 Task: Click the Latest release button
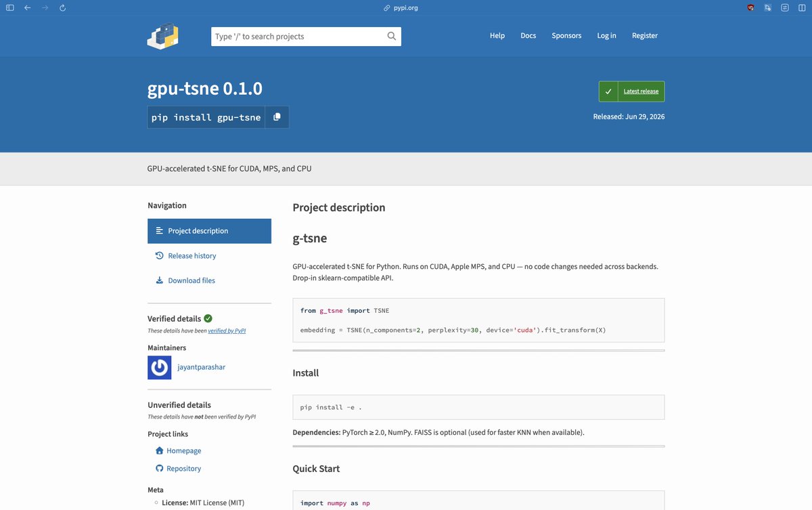click(x=631, y=91)
